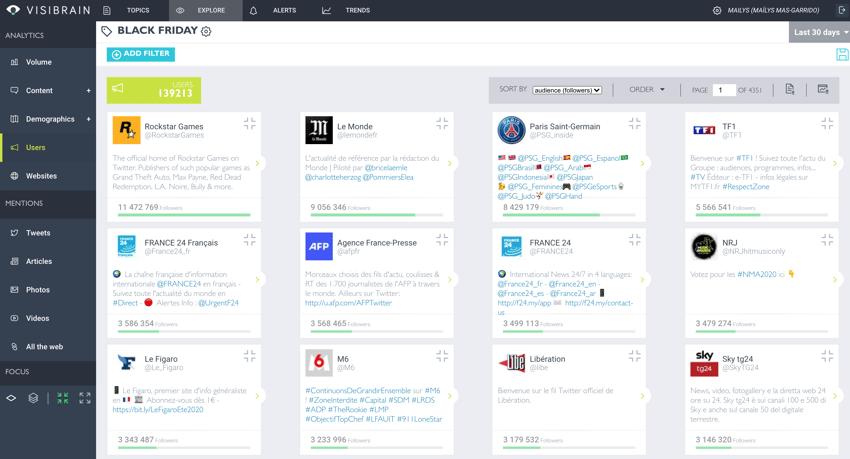
Task: Click the Visibrain eye logo
Action: coord(13,10)
